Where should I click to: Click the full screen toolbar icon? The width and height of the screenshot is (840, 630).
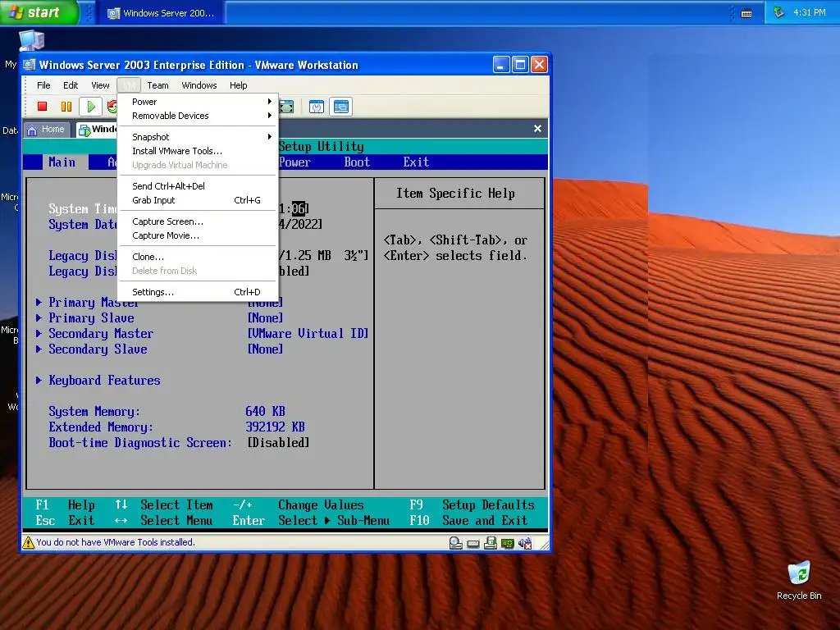(286, 107)
